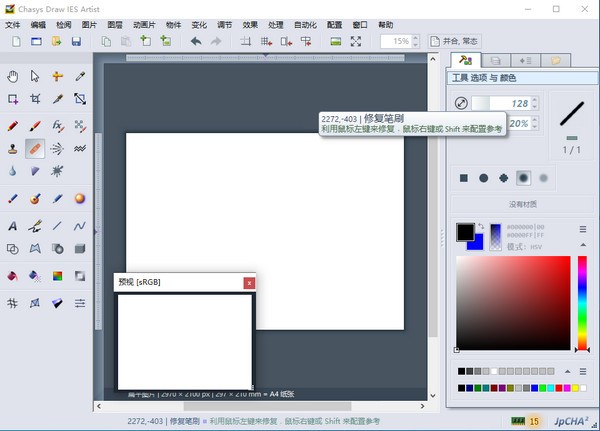Select the Text tool
The width and height of the screenshot is (600, 431).
[13, 225]
